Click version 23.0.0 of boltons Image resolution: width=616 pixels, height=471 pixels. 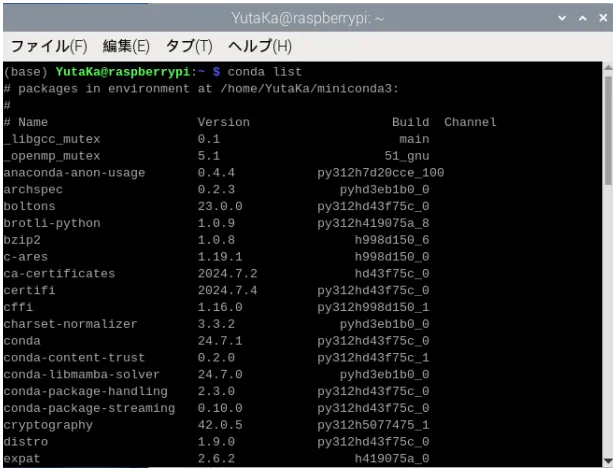point(220,206)
